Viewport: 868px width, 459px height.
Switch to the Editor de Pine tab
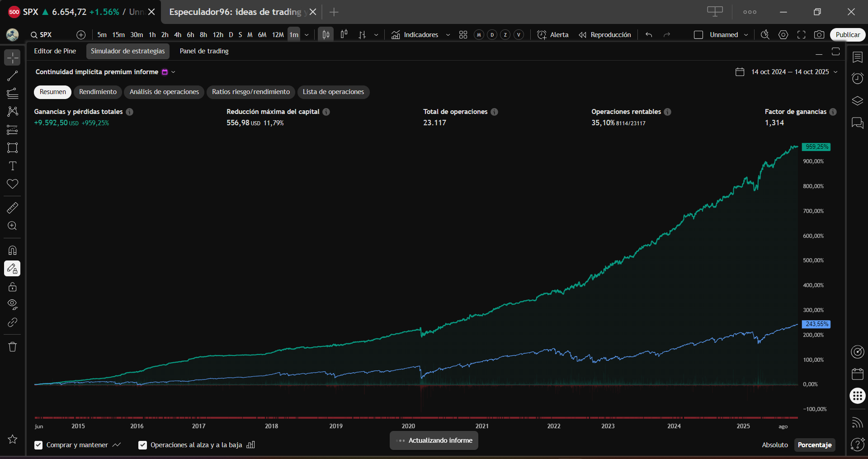click(55, 51)
